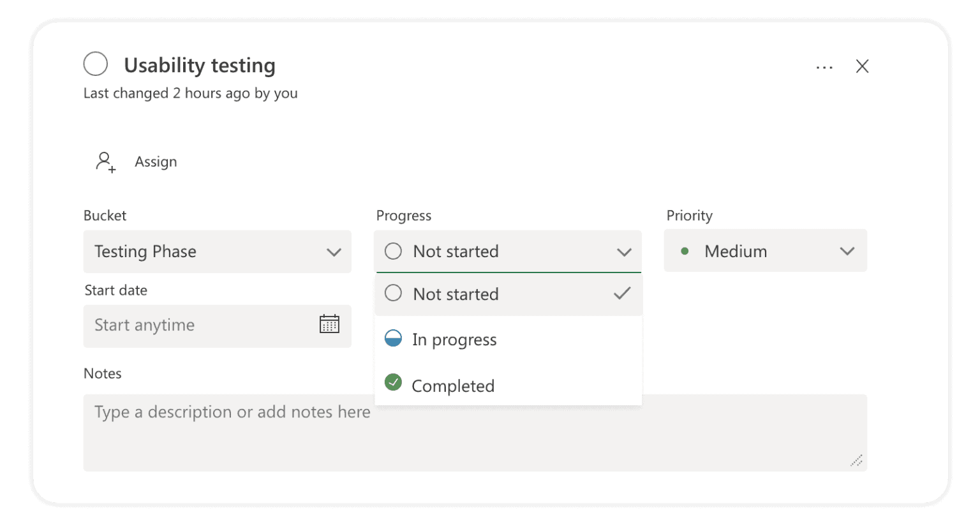This screenshot has width=980, height=529.
Task: Assign the task to someone
Action: [156, 162]
